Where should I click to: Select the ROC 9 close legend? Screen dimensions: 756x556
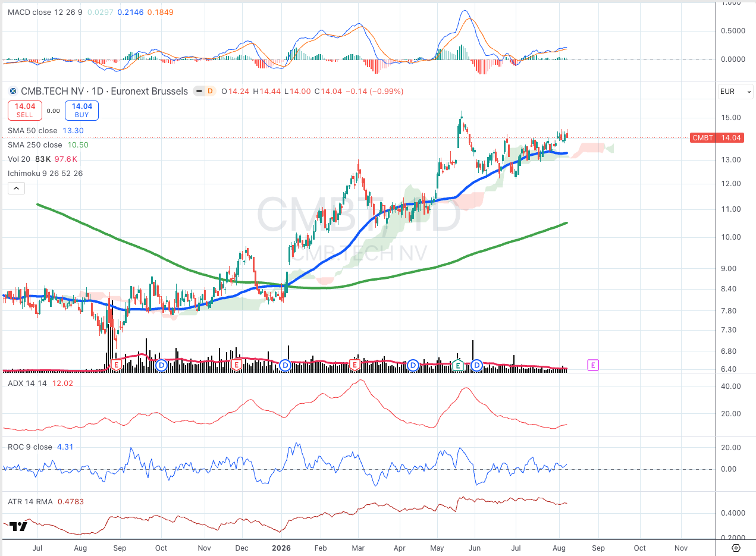coord(30,447)
